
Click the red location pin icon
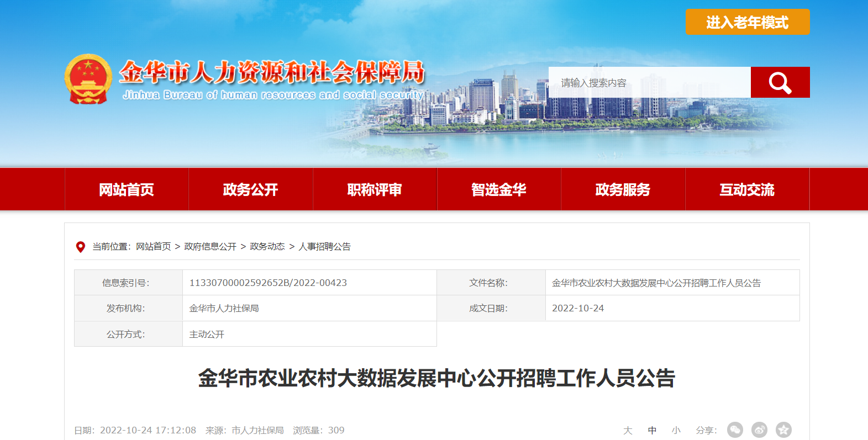[x=81, y=247]
